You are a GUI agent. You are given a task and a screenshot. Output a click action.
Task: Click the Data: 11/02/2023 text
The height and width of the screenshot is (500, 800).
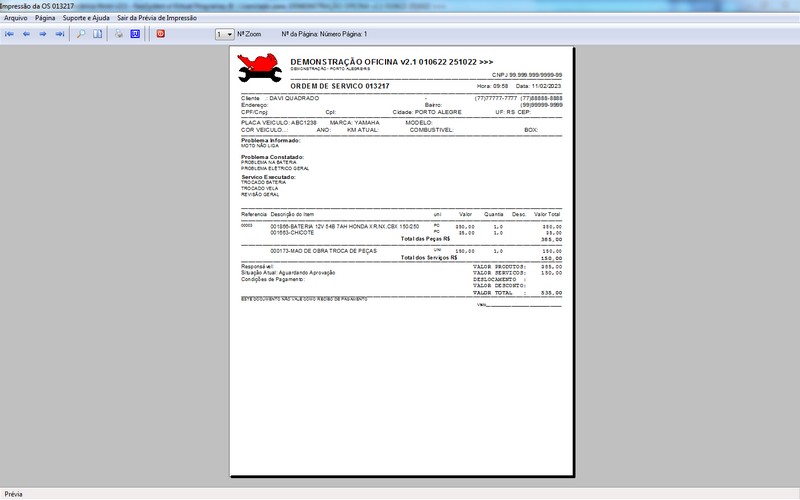point(538,86)
